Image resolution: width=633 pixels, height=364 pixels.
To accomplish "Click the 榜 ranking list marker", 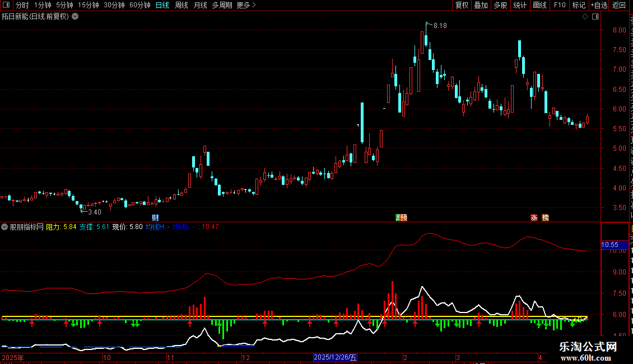I will pos(546,217).
